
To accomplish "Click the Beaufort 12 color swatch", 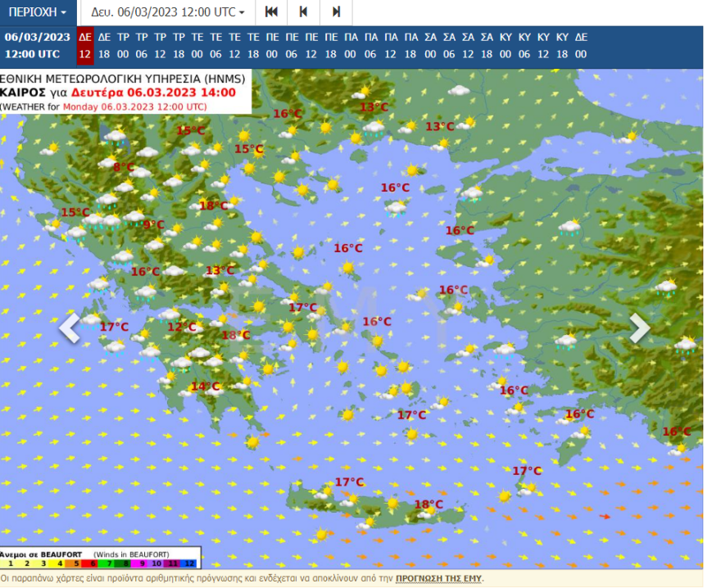I will (x=192, y=563).
